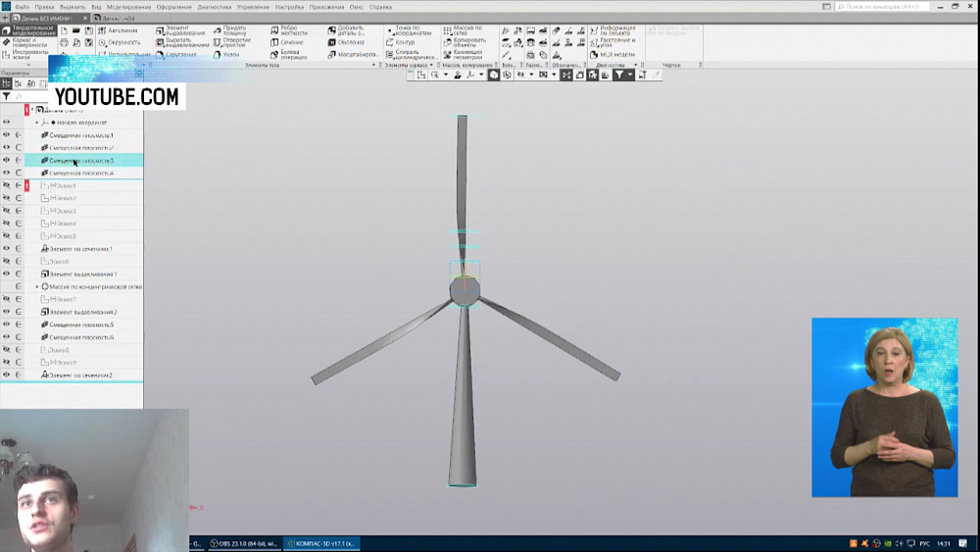980x552 pixels.
Task: Toggle visibility of Смещенная плоскость:1
Action: [x=6, y=135]
